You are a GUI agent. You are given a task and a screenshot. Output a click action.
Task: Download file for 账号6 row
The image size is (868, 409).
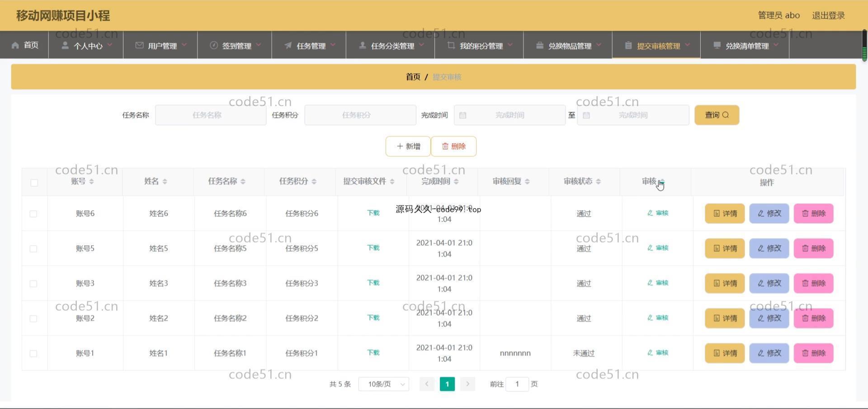tap(373, 213)
